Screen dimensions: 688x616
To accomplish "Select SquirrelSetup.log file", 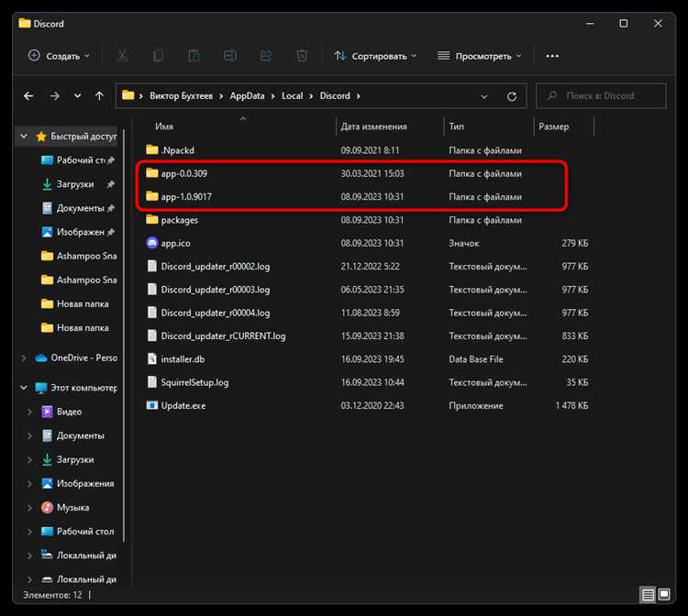I will pyautogui.click(x=187, y=382).
